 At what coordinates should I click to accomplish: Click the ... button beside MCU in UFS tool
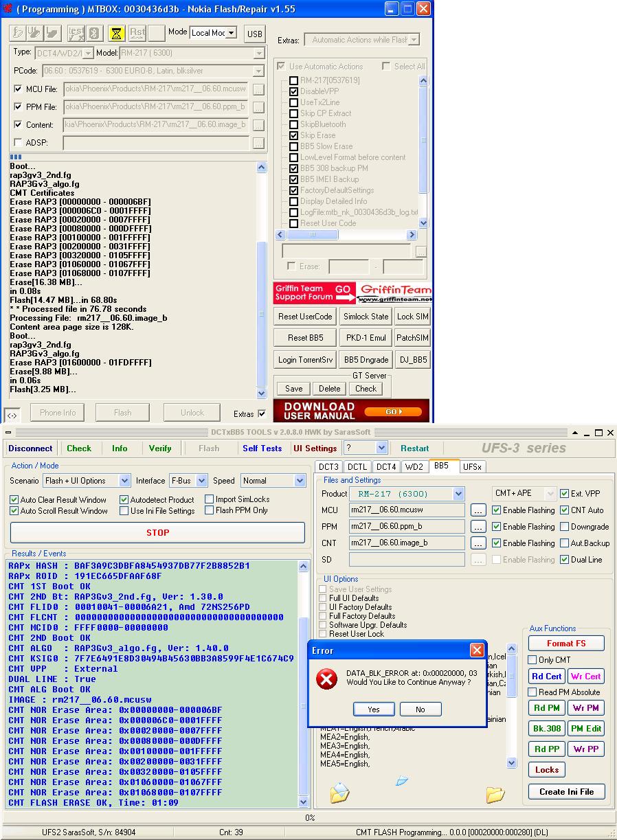(479, 510)
